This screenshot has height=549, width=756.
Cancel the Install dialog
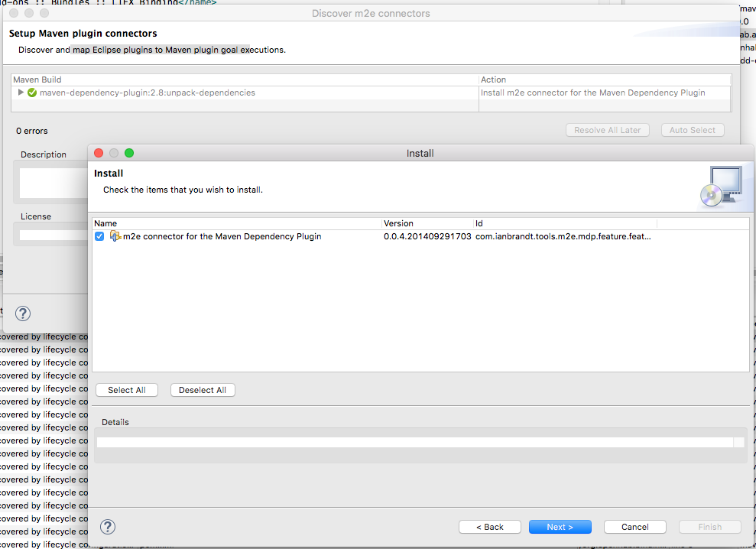pyautogui.click(x=635, y=527)
